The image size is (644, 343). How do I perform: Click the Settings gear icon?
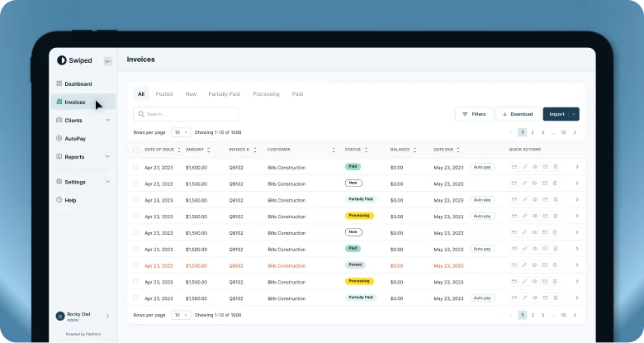59,181
